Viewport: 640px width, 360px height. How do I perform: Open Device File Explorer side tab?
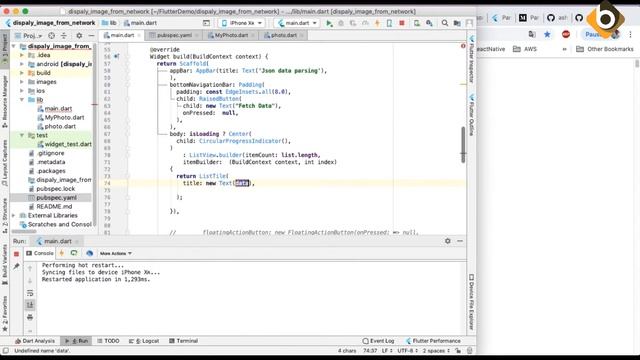(471, 302)
